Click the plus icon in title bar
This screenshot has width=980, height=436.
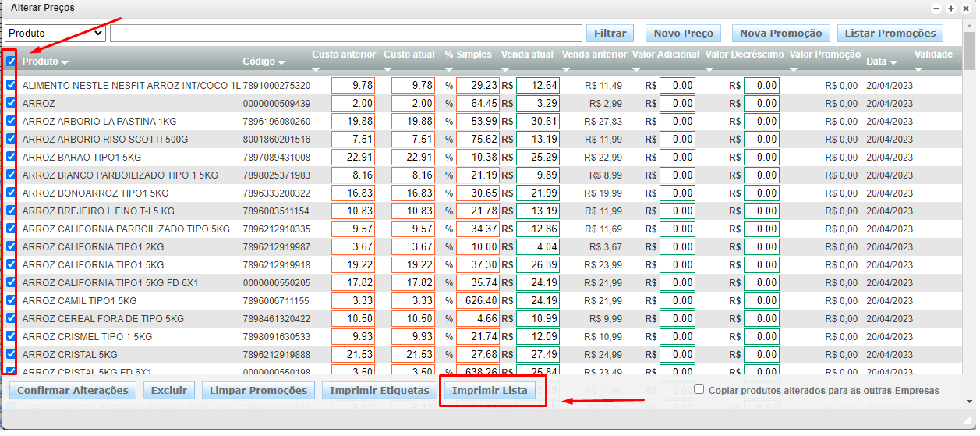(951, 8)
